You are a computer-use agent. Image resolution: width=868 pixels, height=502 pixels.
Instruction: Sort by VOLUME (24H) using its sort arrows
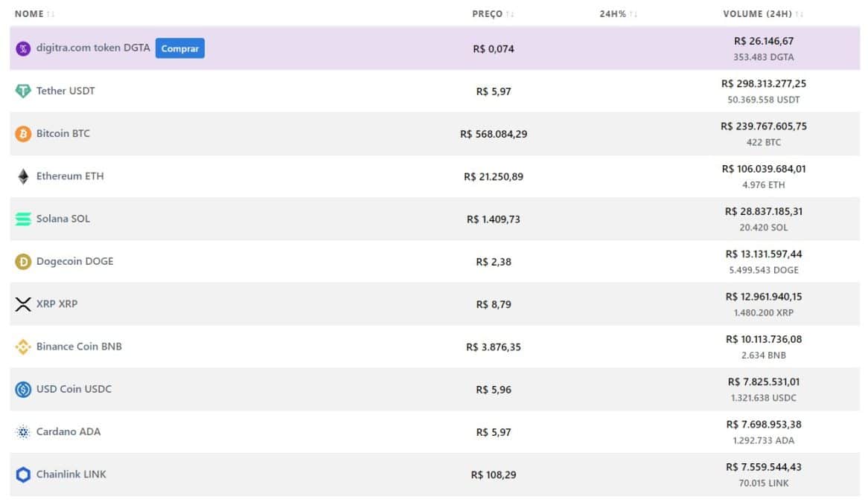[799, 14]
